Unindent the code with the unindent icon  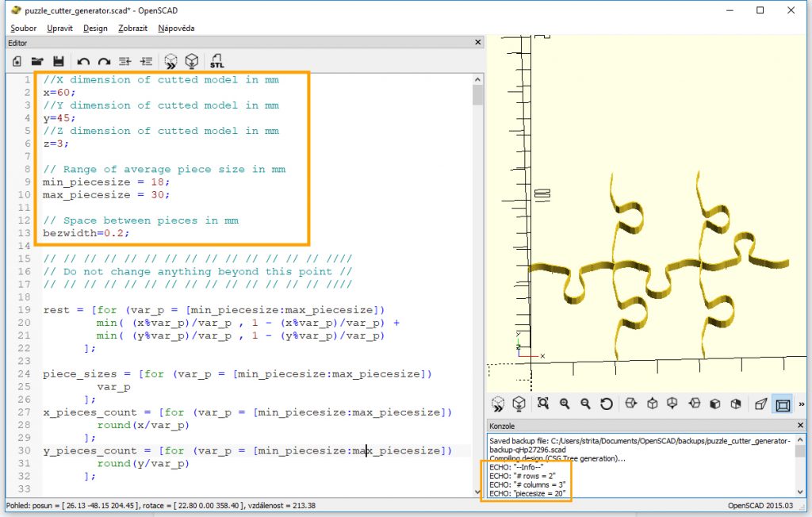(x=124, y=61)
